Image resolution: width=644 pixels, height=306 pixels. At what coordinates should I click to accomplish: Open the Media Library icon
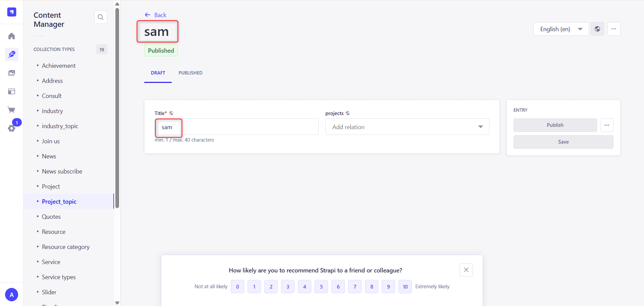12,73
